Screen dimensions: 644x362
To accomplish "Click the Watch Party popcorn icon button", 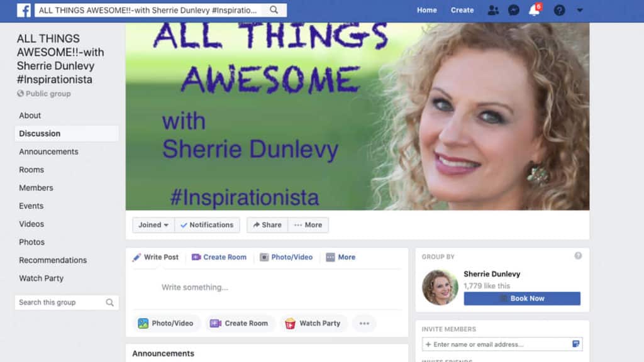I will pyautogui.click(x=313, y=323).
